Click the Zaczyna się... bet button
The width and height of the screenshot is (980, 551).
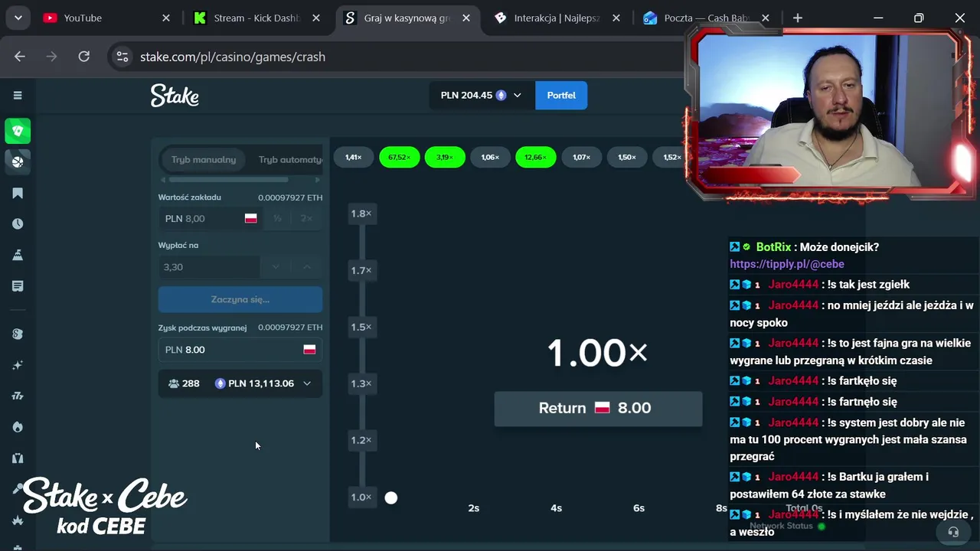240,299
